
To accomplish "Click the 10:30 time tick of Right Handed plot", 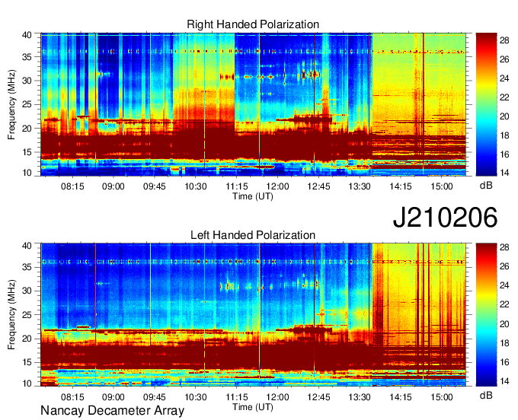I will 196,186.
